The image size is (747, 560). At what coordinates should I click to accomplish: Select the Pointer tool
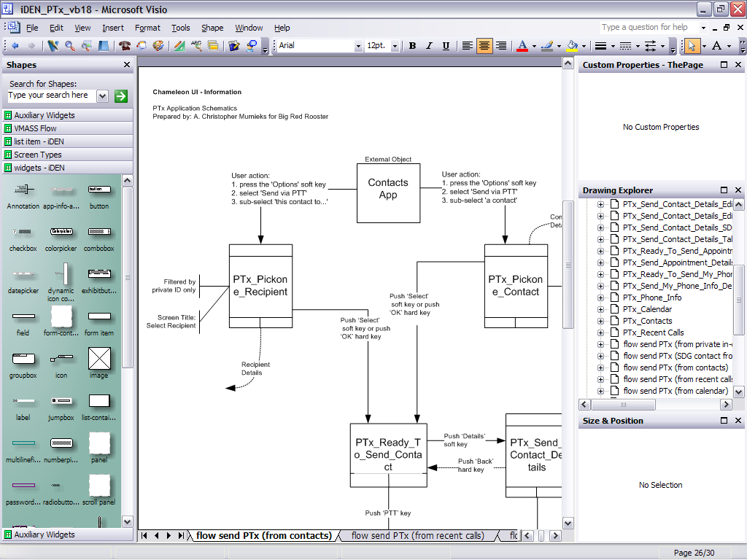pyautogui.click(x=692, y=46)
